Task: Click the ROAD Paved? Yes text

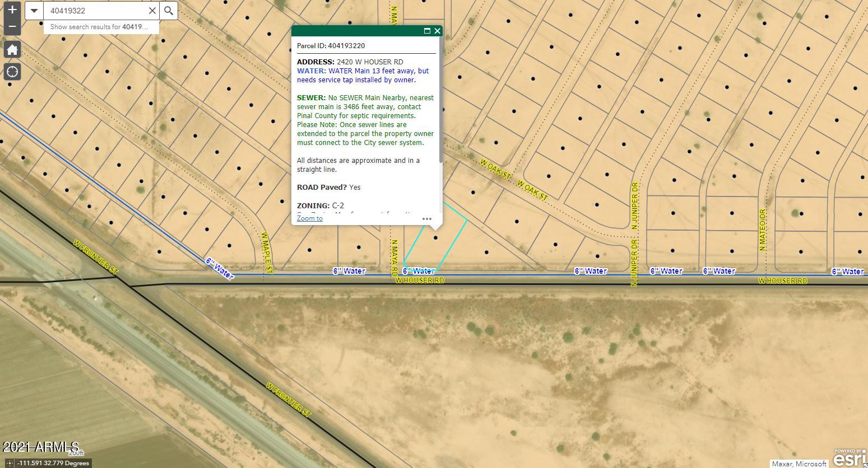Action: [329, 187]
